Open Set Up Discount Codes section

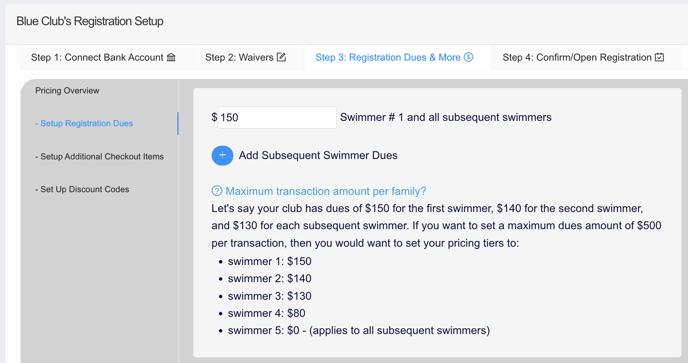click(82, 189)
